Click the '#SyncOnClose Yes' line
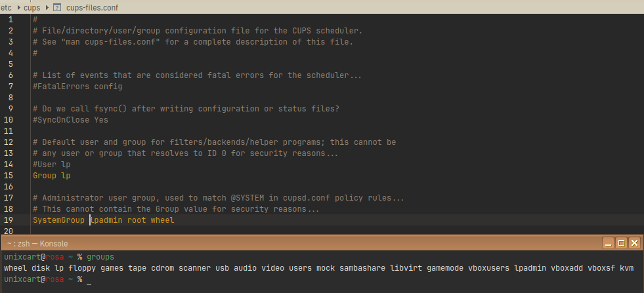Image resolution: width=644 pixels, height=293 pixels. point(70,120)
